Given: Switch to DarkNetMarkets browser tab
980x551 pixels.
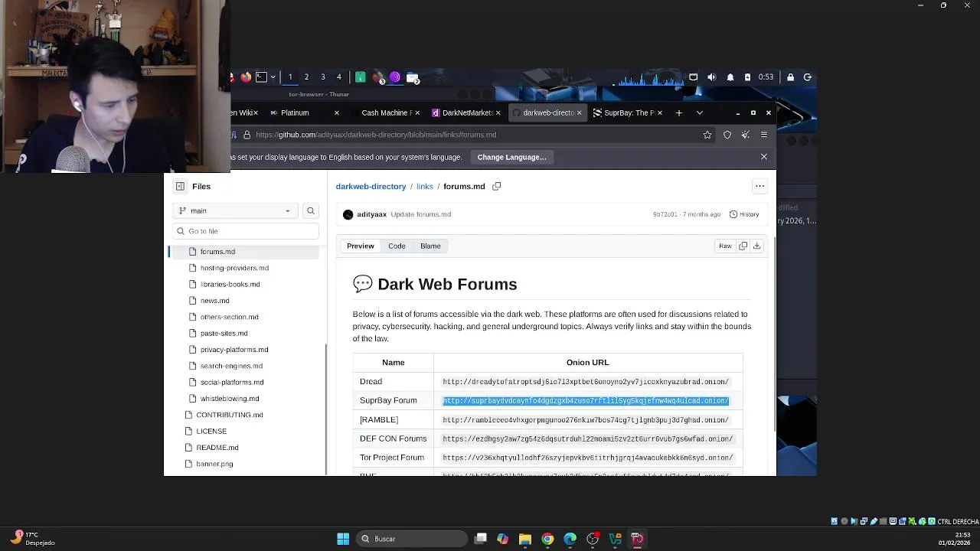Looking at the screenshot, I should coord(465,112).
